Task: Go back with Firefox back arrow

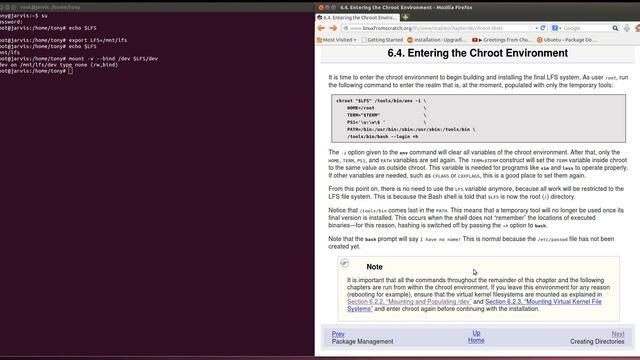Action: point(321,28)
